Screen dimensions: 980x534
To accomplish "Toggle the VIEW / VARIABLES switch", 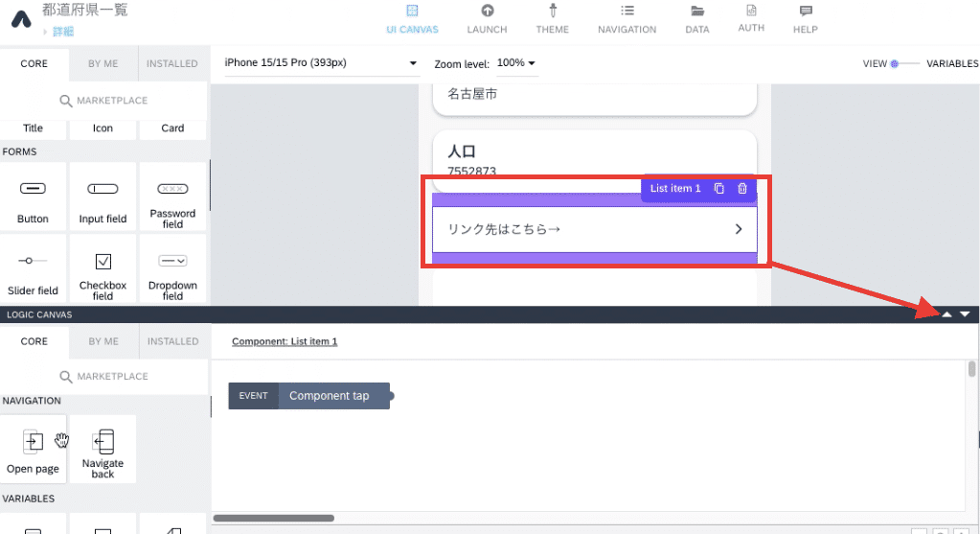I will (905, 64).
